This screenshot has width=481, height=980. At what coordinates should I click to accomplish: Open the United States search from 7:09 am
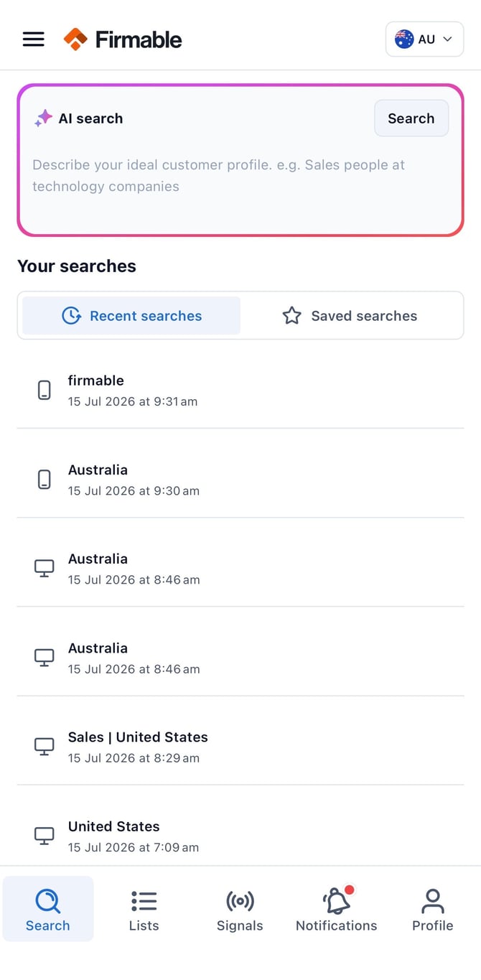pyautogui.click(x=240, y=836)
